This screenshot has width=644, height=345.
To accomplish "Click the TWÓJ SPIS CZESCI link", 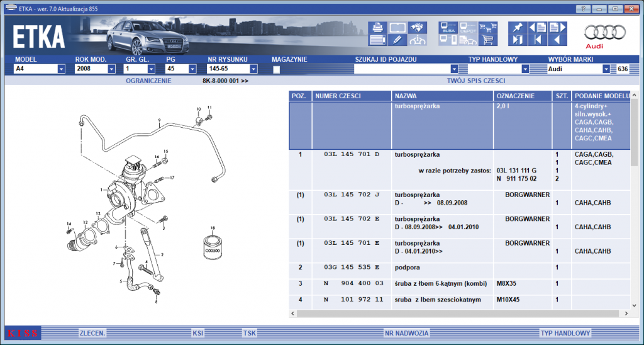I will tap(476, 81).
